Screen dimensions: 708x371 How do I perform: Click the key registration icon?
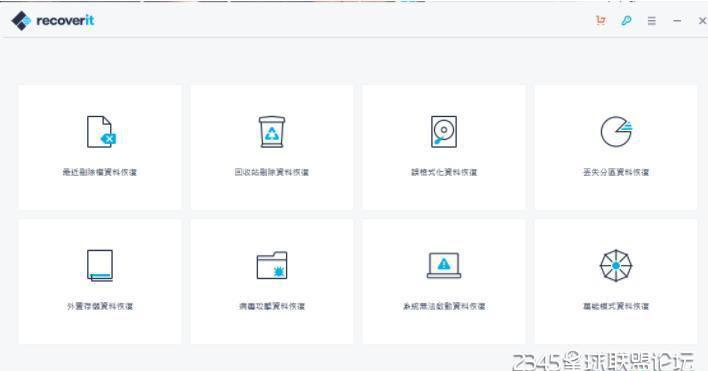[626, 20]
